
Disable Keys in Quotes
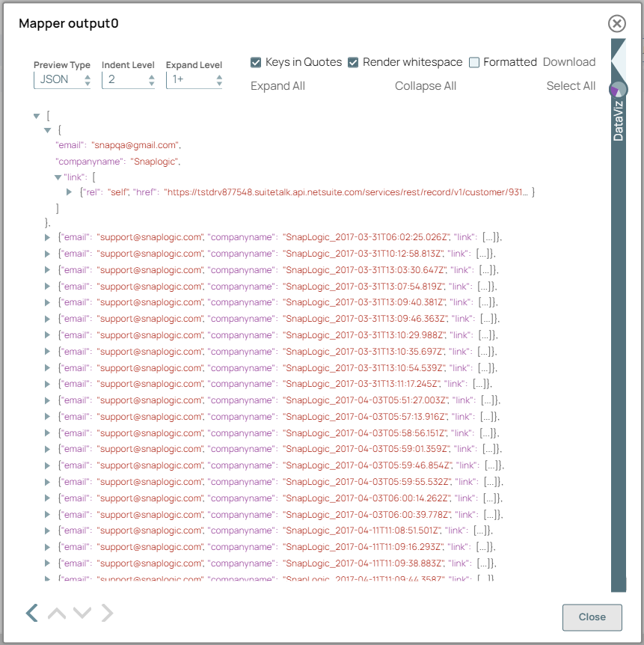click(256, 63)
